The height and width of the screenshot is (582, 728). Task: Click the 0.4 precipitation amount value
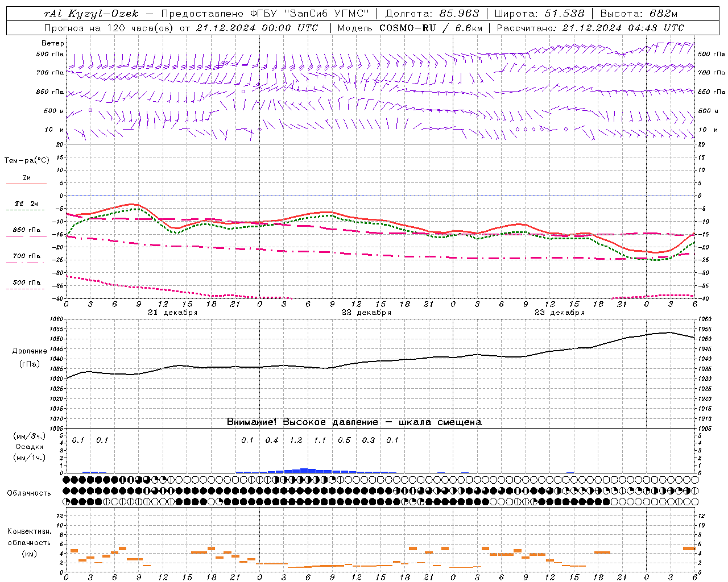point(272,440)
